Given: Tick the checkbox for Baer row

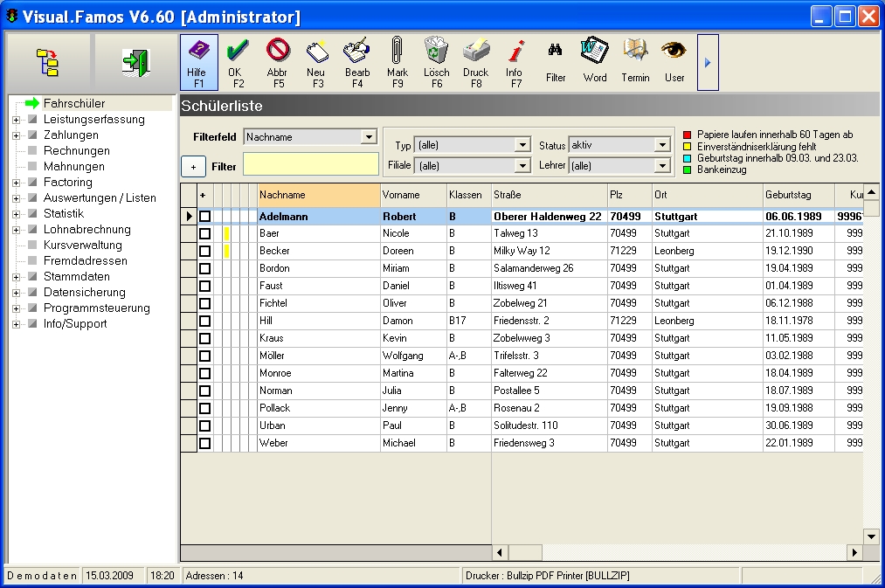Looking at the screenshot, I should (x=205, y=233).
